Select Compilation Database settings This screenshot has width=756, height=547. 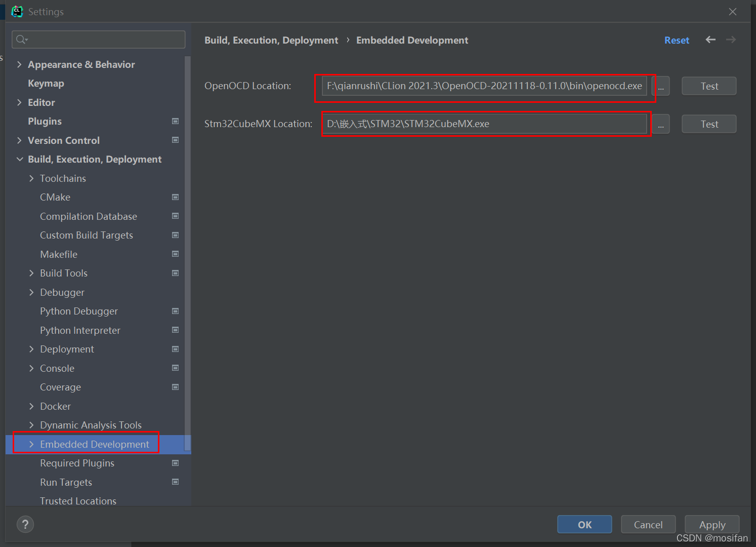point(89,216)
